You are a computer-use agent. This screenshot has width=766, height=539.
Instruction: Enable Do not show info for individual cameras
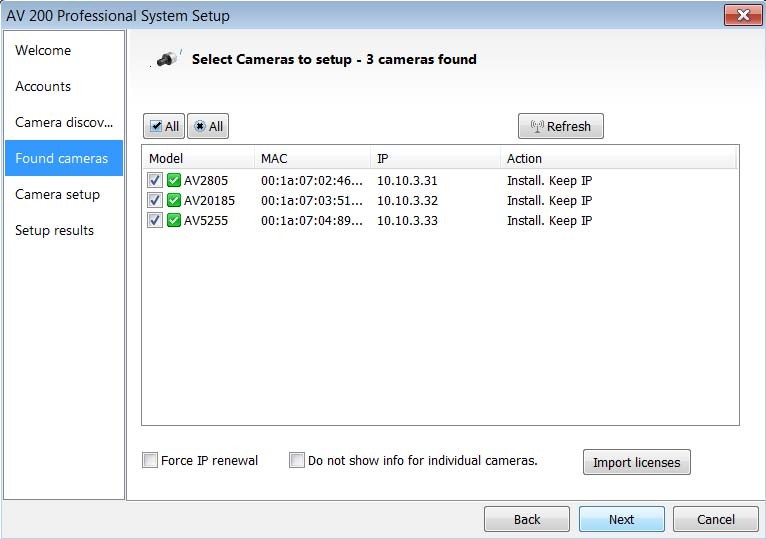click(x=297, y=461)
